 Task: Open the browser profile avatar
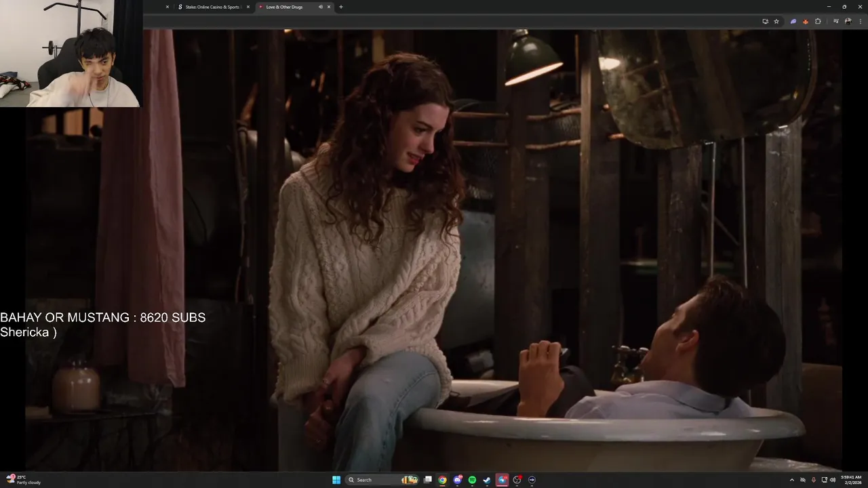[848, 21]
